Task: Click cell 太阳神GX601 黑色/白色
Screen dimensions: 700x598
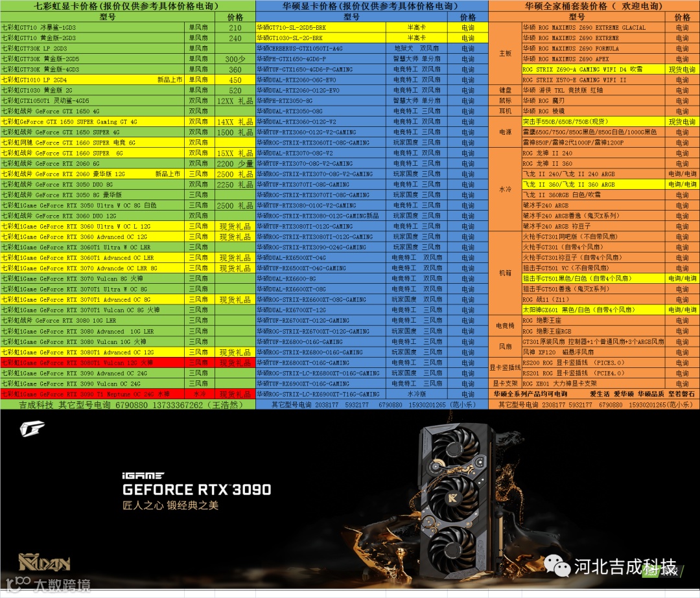Action: [593, 310]
